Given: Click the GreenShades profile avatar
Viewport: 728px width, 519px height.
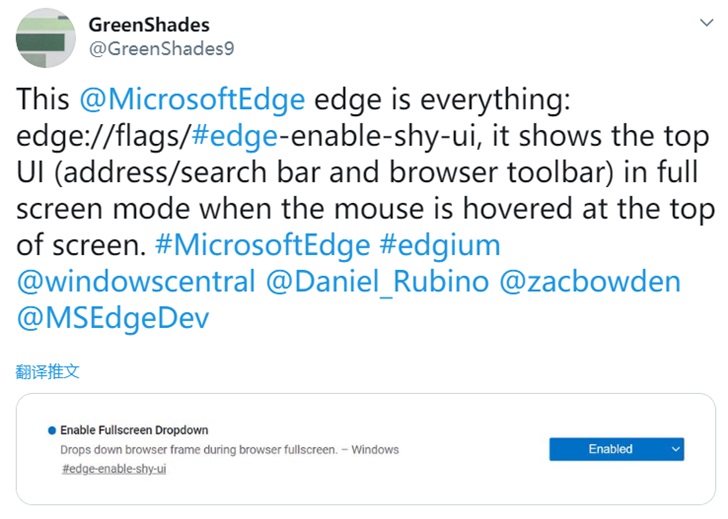Looking at the screenshot, I should pos(45,38).
